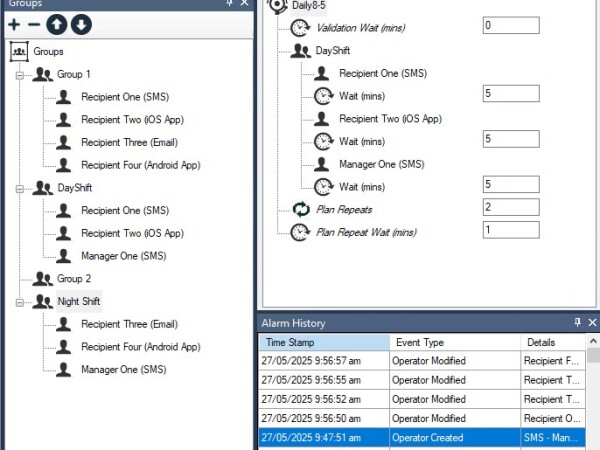Click clock icon for wait after Manager One in plan
Viewport: 600px width, 450px height.
tap(324, 187)
